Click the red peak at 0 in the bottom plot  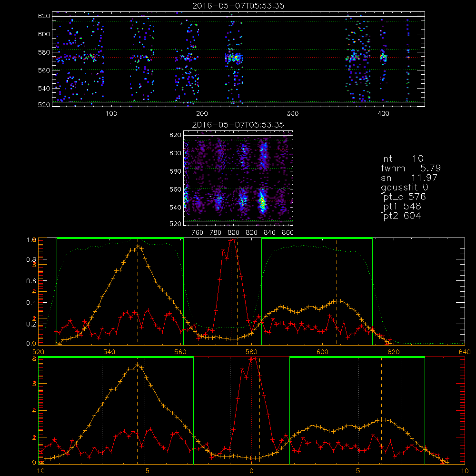click(x=253, y=358)
